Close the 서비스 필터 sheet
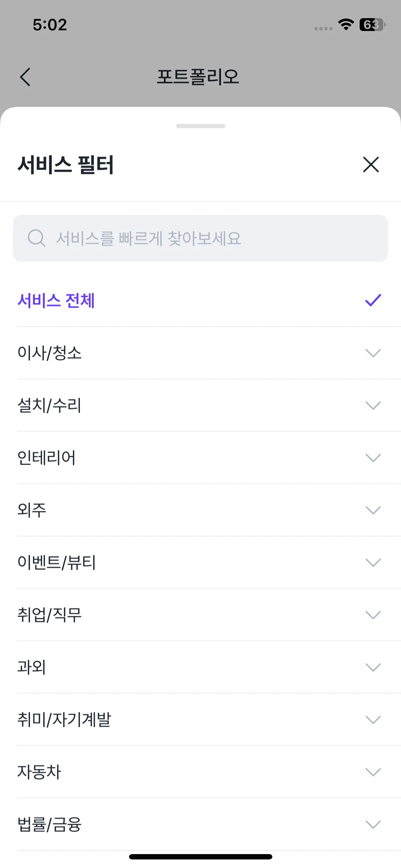The image size is (401, 868). coord(371,165)
